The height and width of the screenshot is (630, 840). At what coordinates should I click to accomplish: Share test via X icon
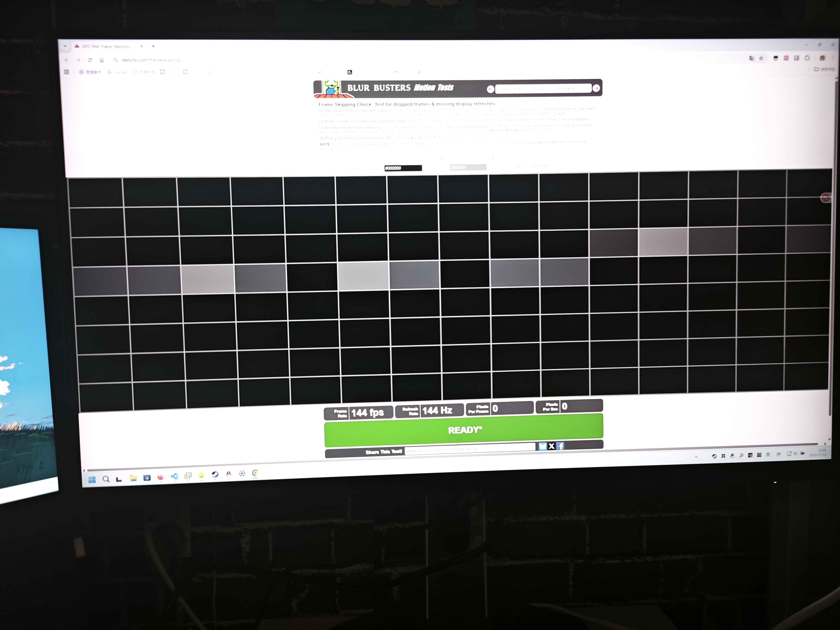click(x=552, y=446)
